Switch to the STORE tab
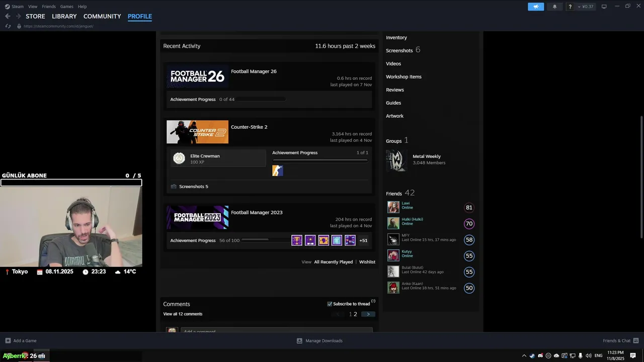 [x=35, y=16]
